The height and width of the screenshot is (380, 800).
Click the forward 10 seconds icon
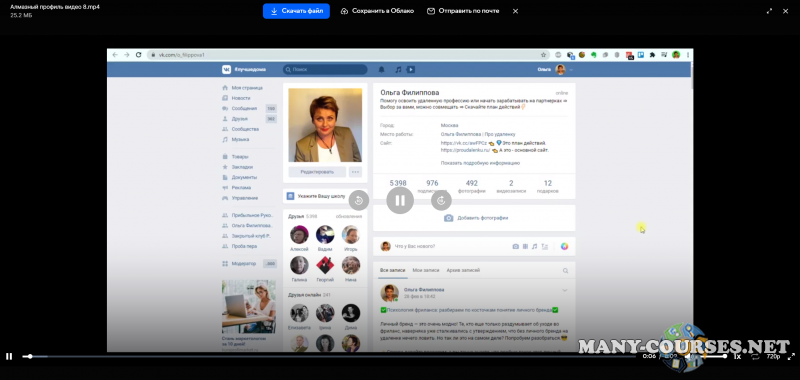pos(441,200)
